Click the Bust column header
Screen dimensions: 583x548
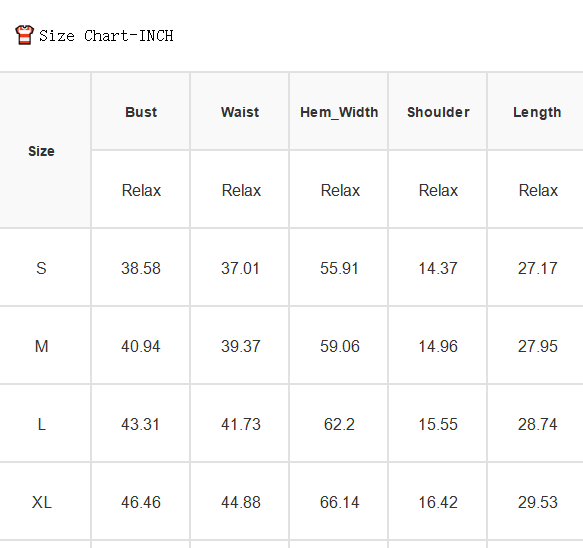click(141, 112)
